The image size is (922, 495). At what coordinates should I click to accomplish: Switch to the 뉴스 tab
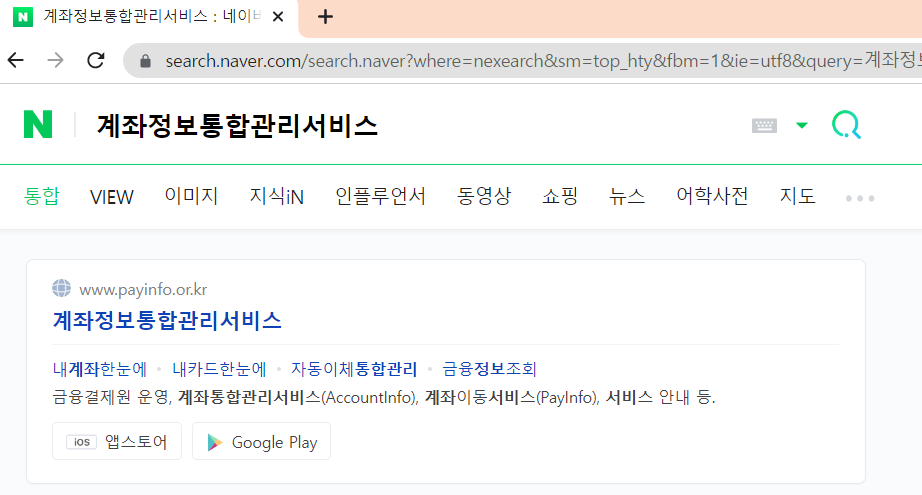coord(627,196)
